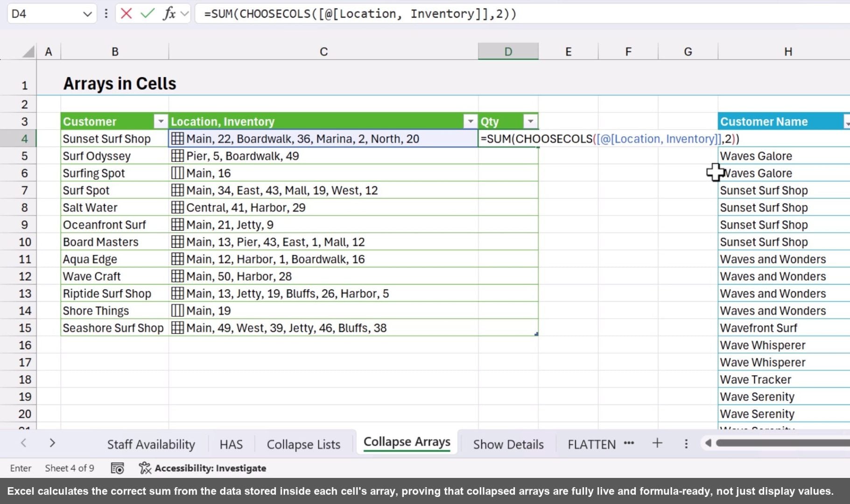The image size is (850, 504).
Task: Open Insert Function fx dialog
Action: pyautogui.click(x=169, y=14)
